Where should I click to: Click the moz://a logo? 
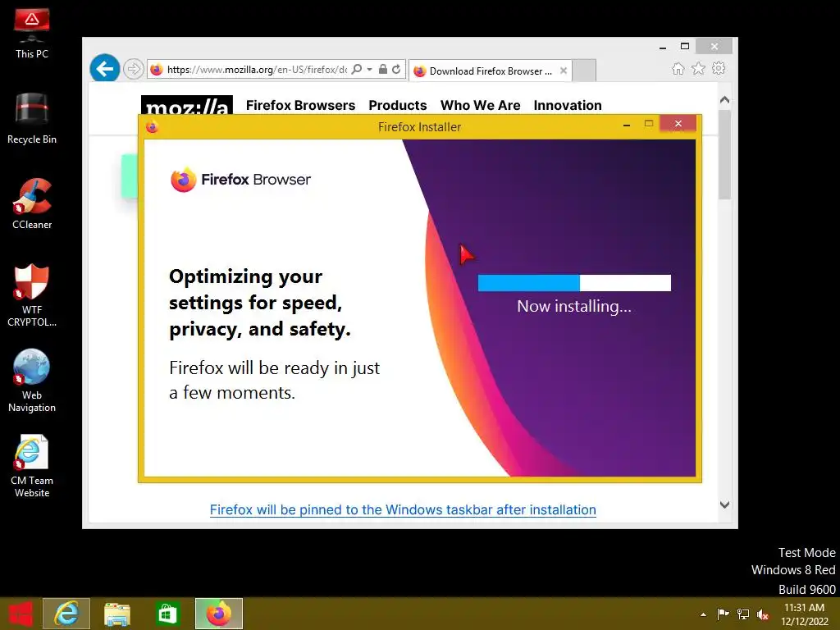point(186,106)
